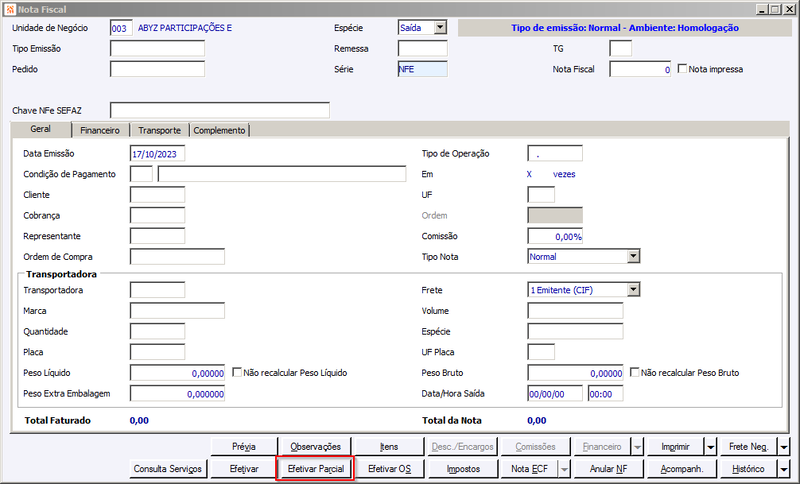Image resolution: width=800 pixels, height=484 pixels.
Task: Open the arrow next to Imprimir button
Action: pos(711,447)
